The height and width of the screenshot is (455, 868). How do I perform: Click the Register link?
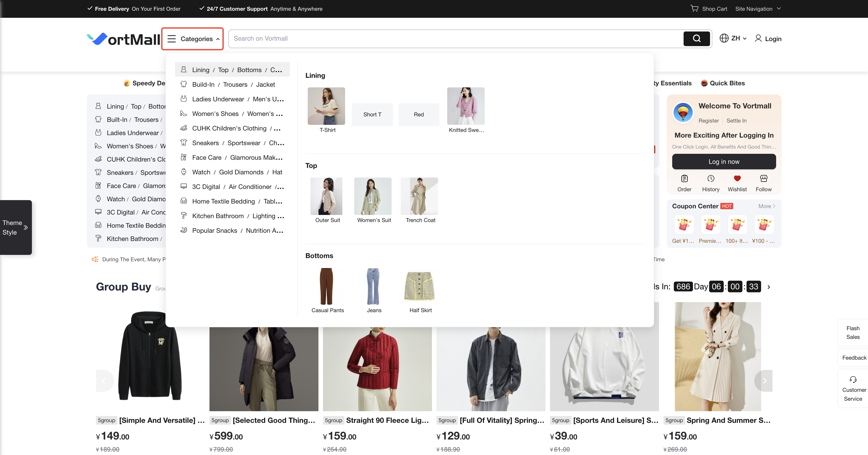point(708,121)
